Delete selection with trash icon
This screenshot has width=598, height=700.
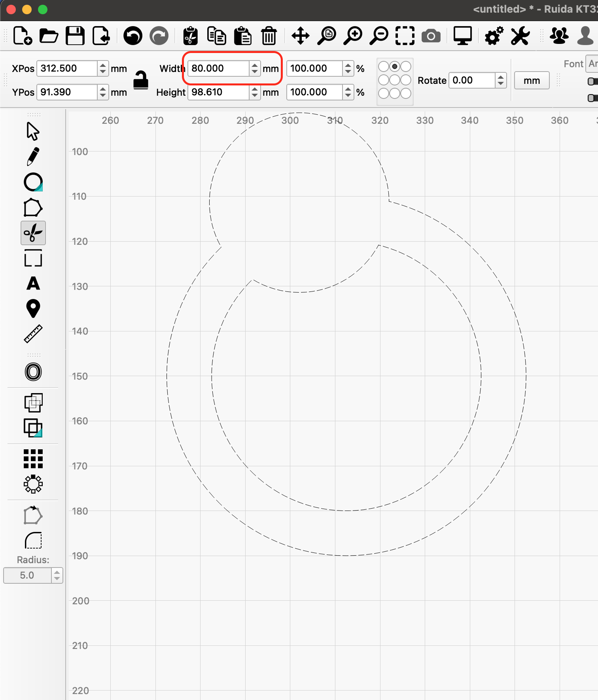[x=269, y=36]
